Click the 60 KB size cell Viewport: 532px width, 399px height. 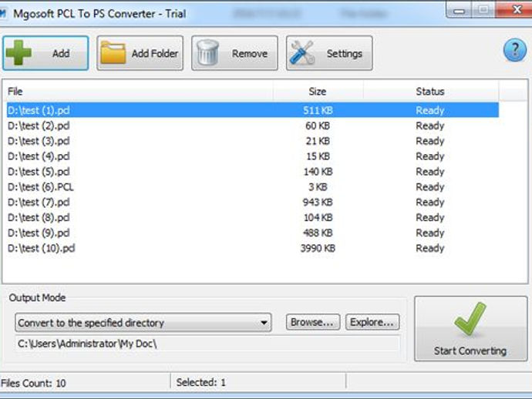tap(318, 126)
